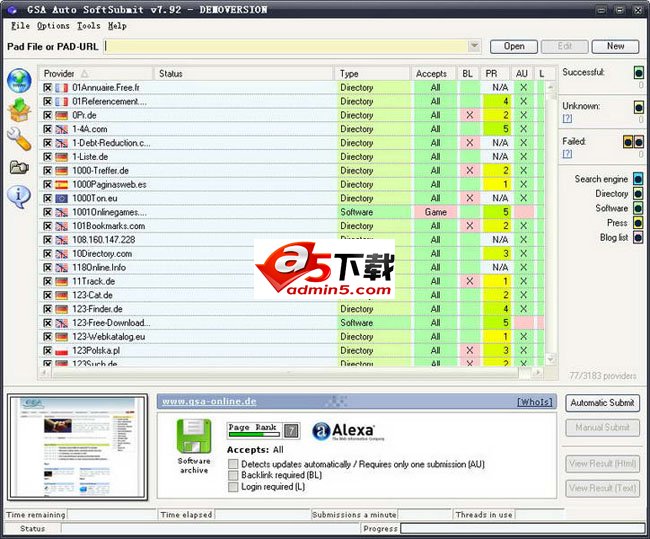Click the green download box icon
The height and width of the screenshot is (539, 650).
[19, 110]
